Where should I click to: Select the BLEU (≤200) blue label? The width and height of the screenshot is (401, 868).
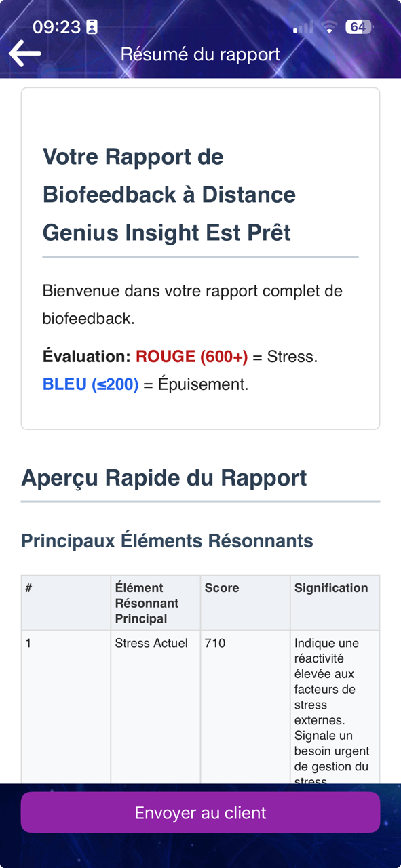pos(90,384)
